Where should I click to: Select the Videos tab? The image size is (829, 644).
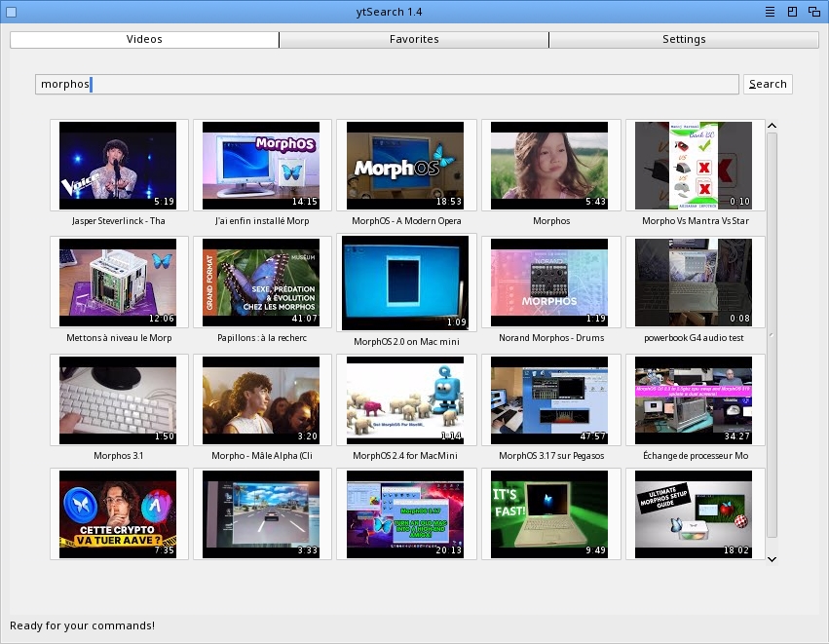[144, 40]
